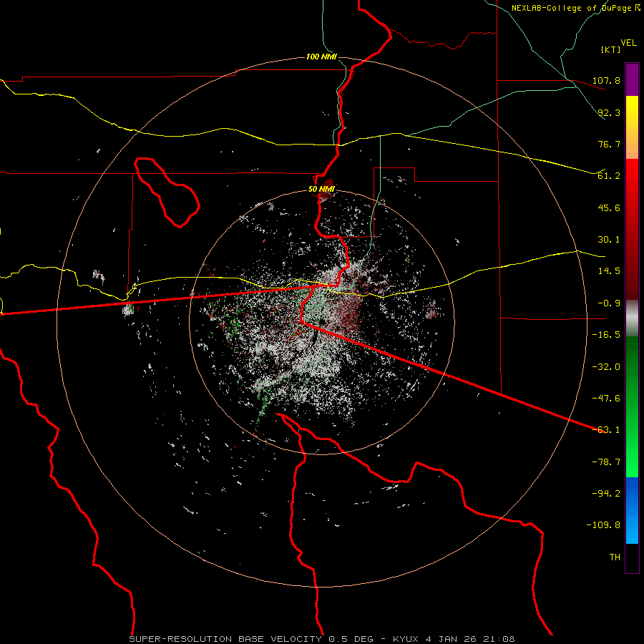The width and height of the screenshot is (644, 644).
Task: Click the blue color band in legend
Action: tap(632, 510)
